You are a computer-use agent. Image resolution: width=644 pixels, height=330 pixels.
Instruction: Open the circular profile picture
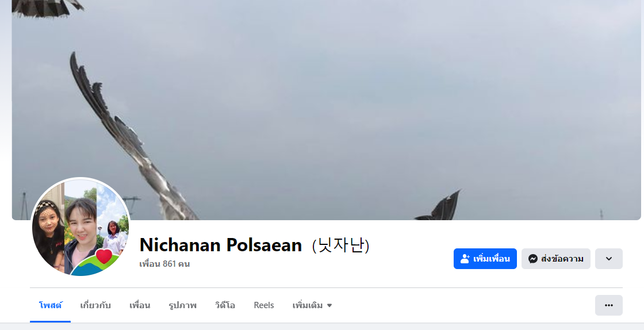click(x=80, y=228)
